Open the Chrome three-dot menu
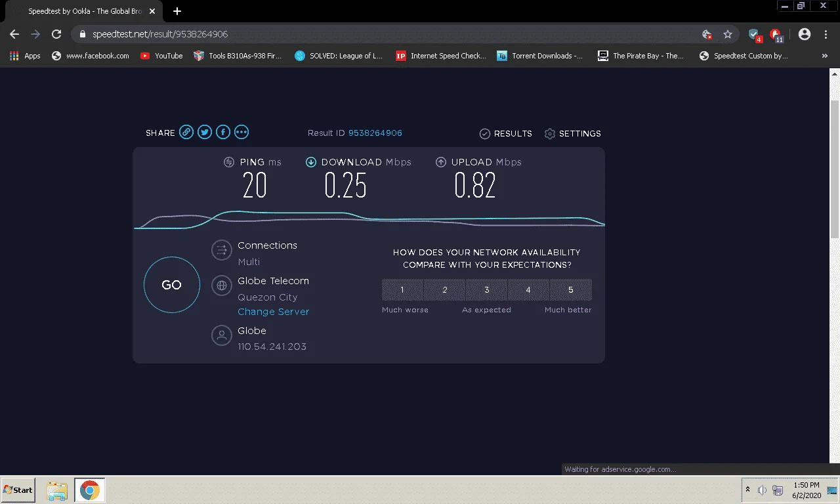840x504 pixels. point(826,34)
